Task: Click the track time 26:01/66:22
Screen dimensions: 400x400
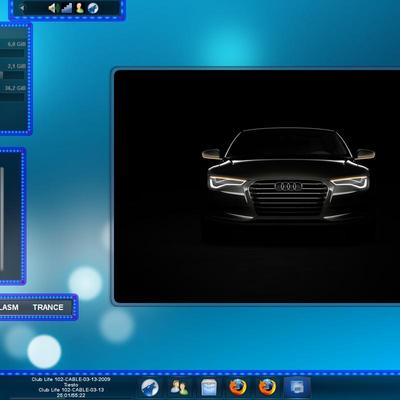Action: (71, 395)
